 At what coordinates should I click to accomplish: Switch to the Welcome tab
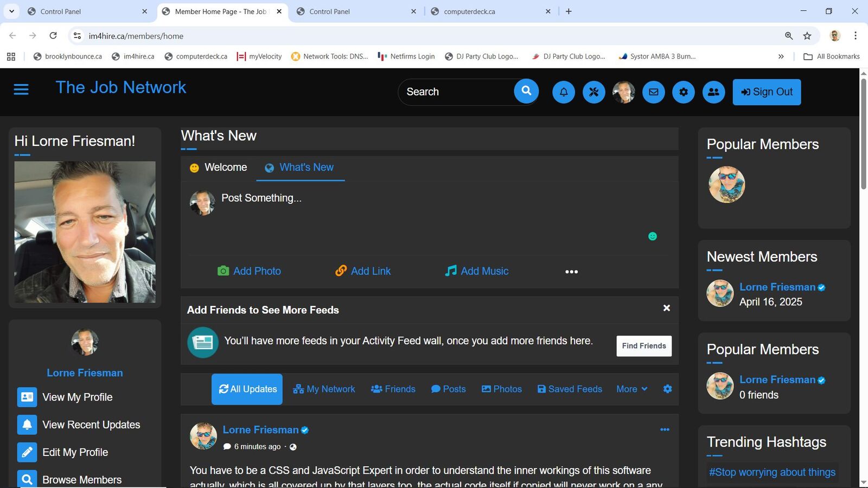[x=218, y=168]
